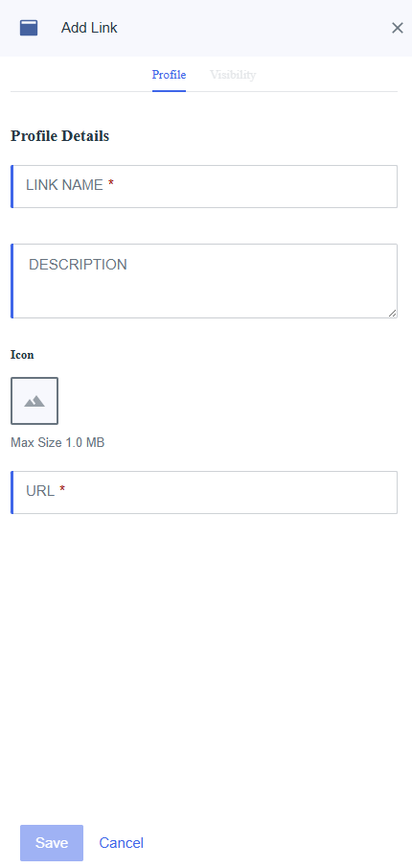Select the mountain glyph in icon box
412x868 pixels.
click(x=34, y=401)
